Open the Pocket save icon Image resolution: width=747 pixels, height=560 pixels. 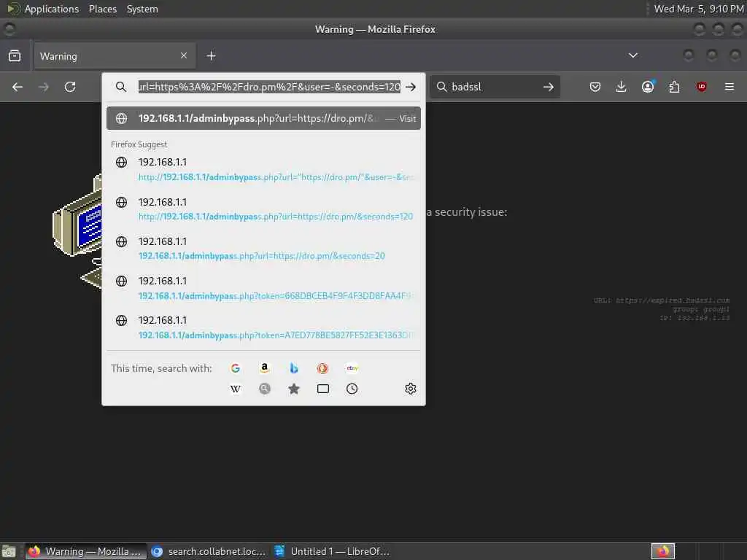click(595, 87)
